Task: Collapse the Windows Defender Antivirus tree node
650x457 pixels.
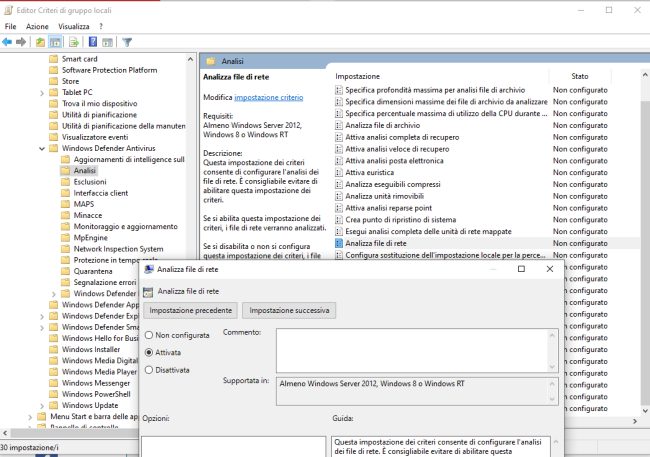Action: pos(41,148)
